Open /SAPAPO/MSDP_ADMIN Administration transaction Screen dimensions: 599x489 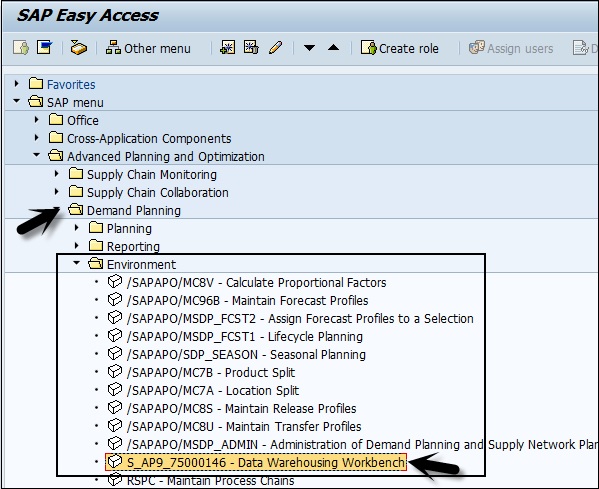coord(362,444)
